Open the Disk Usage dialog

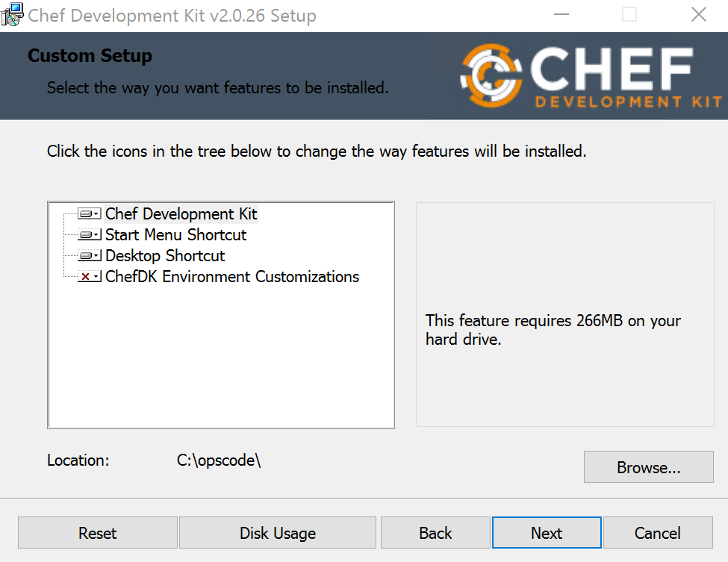[x=278, y=533]
